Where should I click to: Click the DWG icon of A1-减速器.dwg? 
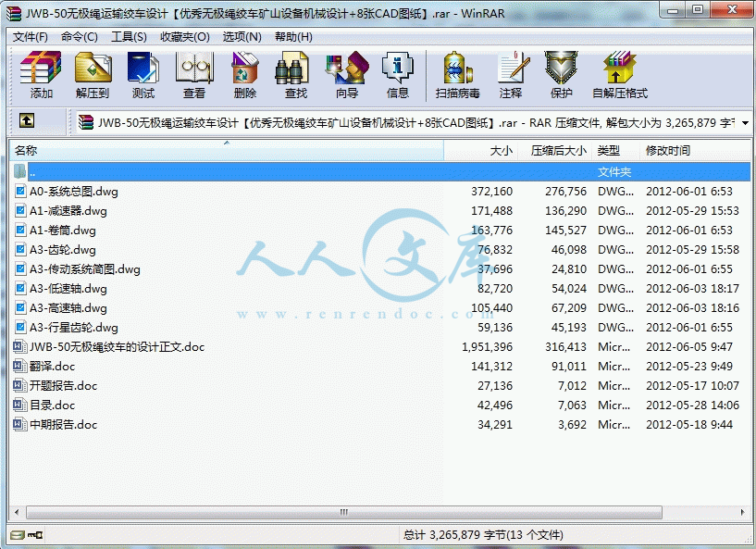click(20, 210)
